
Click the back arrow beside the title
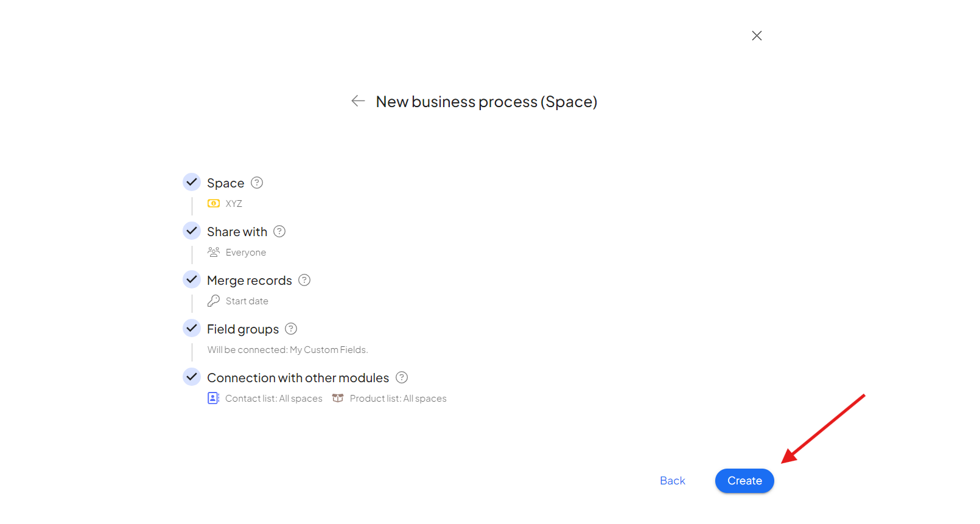[358, 101]
